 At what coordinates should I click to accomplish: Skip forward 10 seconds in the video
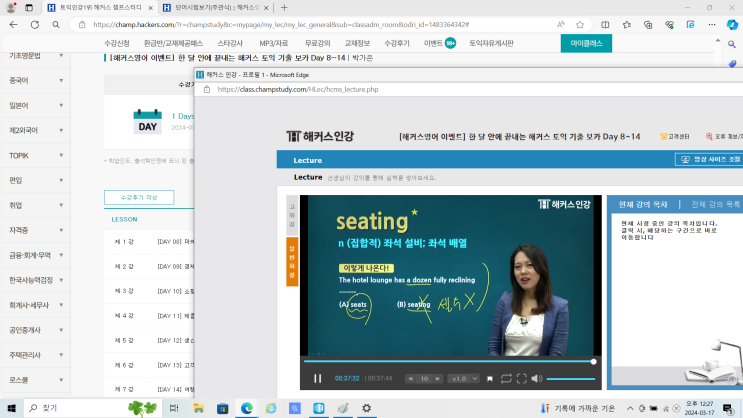click(x=438, y=378)
